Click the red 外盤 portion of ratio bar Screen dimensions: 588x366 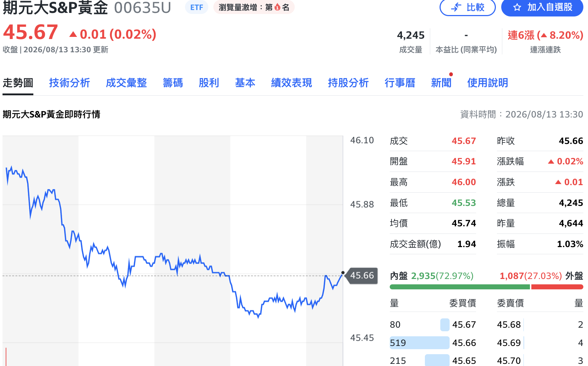click(x=557, y=287)
